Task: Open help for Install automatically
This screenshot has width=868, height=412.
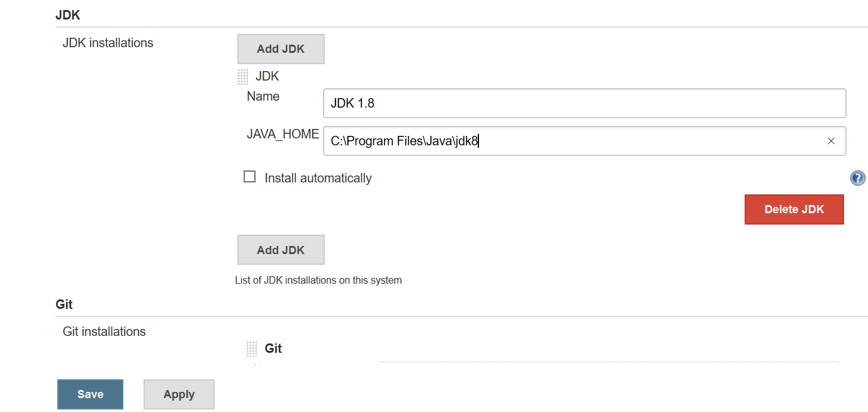Action: pyautogui.click(x=857, y=178)
